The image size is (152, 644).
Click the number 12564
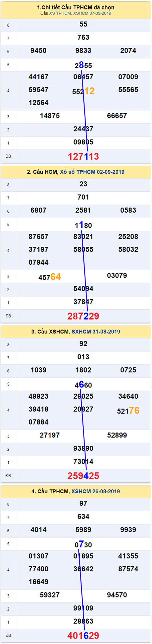click(39, 103)
